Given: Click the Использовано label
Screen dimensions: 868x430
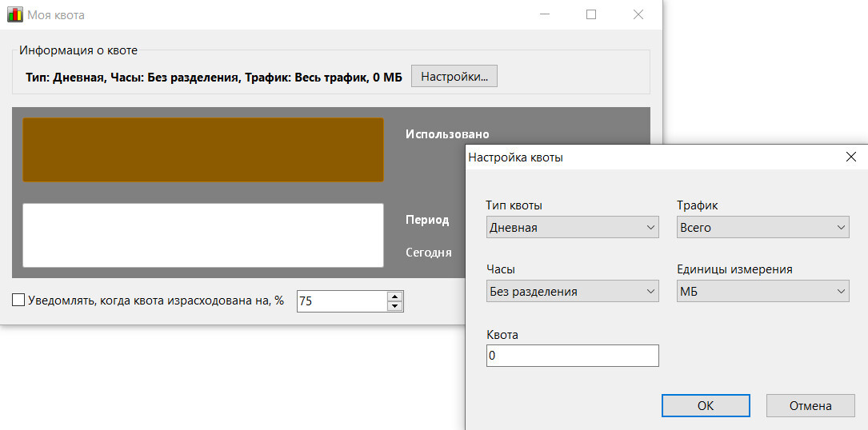Looking at the screenshot, I should [x=447, y=134].
